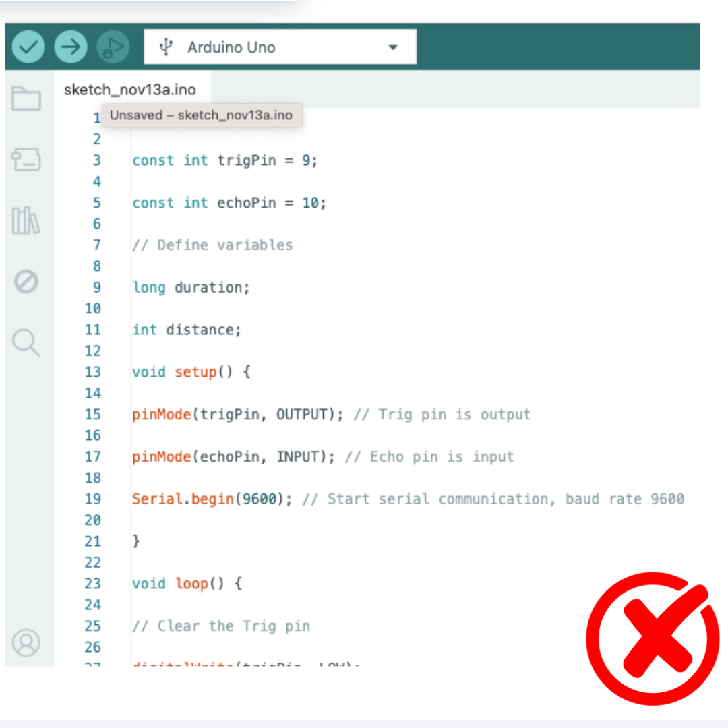The image size is (728, 728).
Task: Open the Library Manager books icon
Action: 26,220
